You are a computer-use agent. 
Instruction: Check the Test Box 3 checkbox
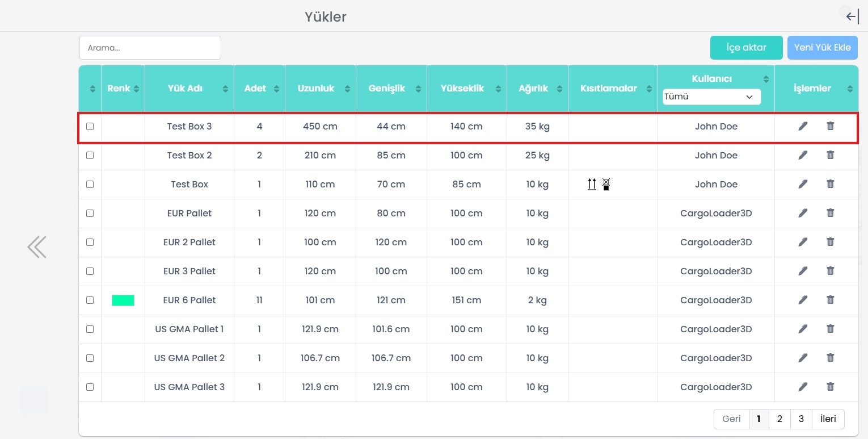[x=90, y=126]
